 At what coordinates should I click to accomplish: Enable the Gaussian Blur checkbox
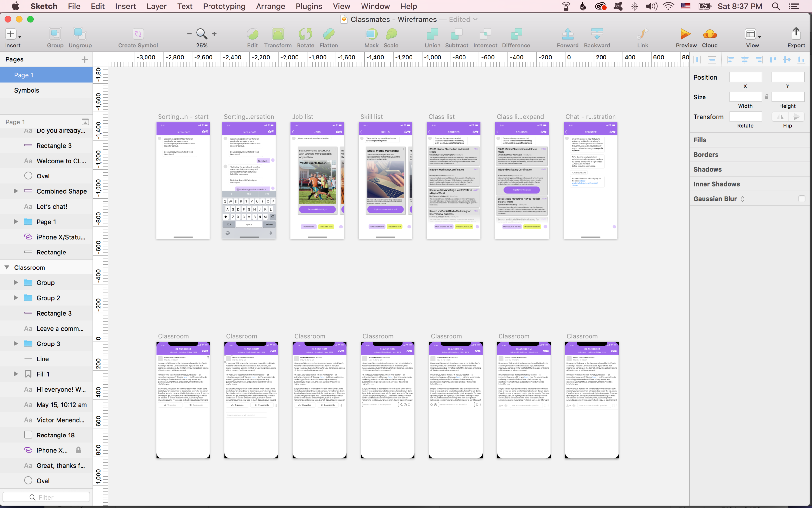pyautogui.click(x=802, y=199)
